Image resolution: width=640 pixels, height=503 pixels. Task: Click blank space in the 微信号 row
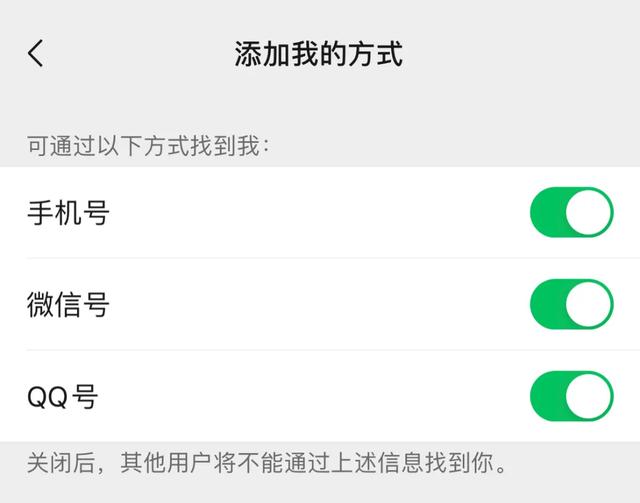(320, 304)
